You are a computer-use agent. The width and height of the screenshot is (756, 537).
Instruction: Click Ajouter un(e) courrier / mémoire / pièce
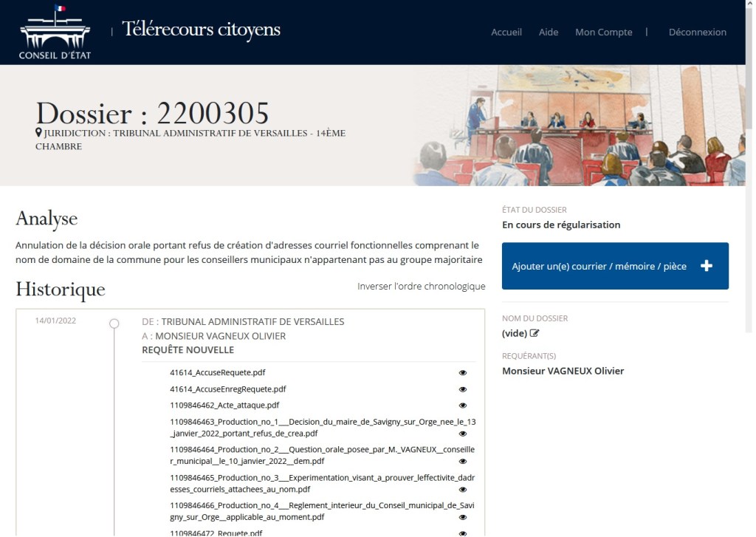615,266
